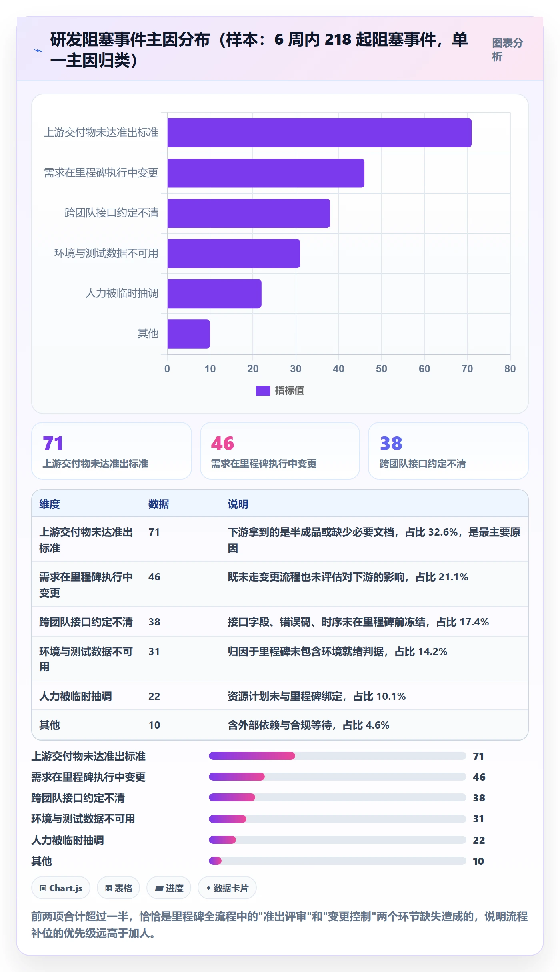Click the progress bar with value 22
560x972 pixels.
338,840
